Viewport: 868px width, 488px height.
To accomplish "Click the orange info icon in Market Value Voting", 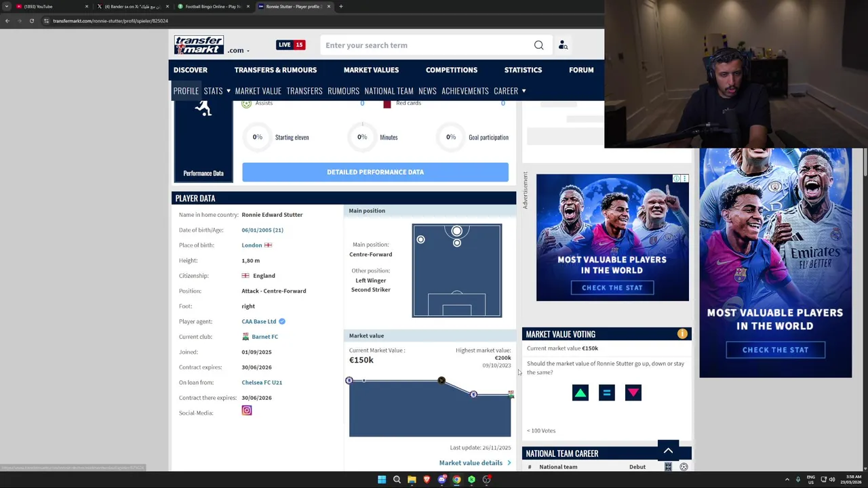I will [x=682, y=334].
